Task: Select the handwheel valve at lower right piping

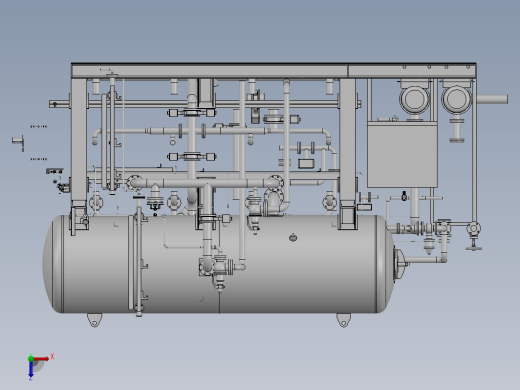Action: 474,248
